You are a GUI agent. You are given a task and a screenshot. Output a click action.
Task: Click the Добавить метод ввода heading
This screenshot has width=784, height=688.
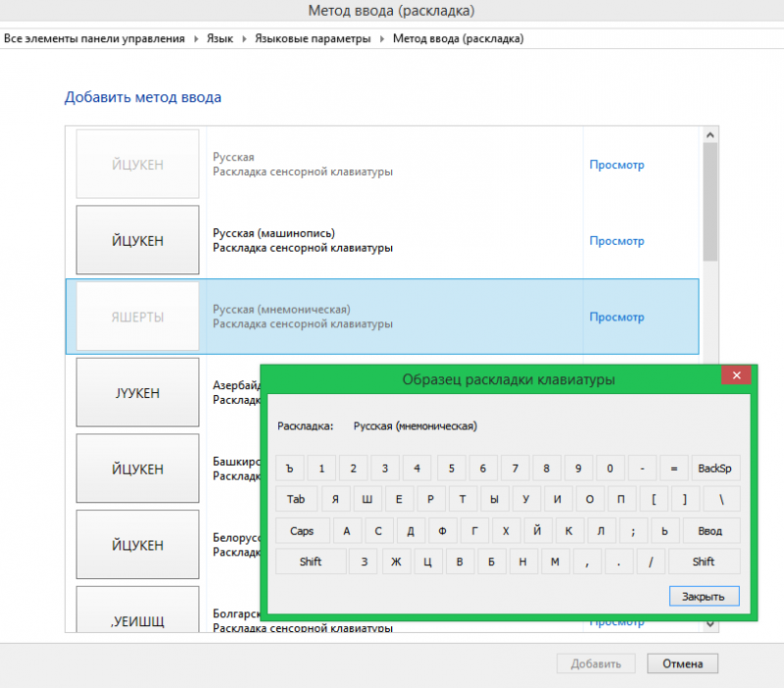(143, 97)
